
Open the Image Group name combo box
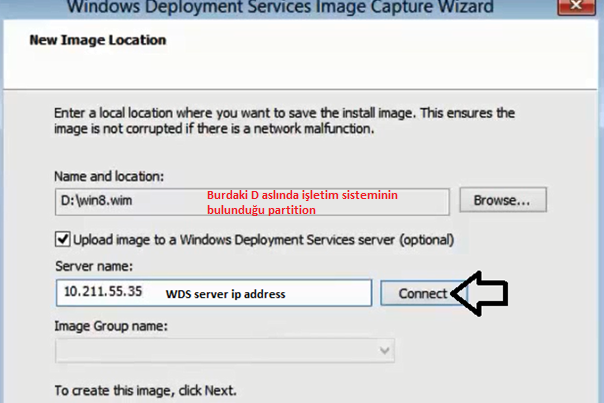pyautogui.click(x=225, y=350)
